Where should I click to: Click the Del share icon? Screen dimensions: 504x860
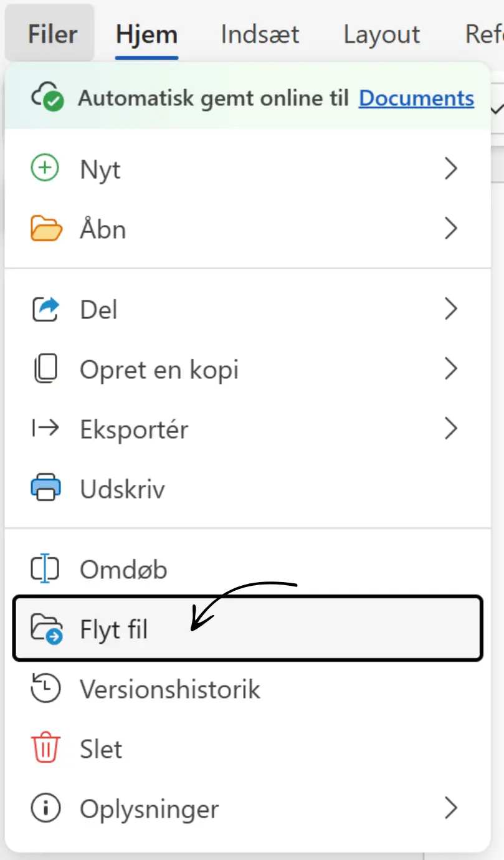pos(44,309)
